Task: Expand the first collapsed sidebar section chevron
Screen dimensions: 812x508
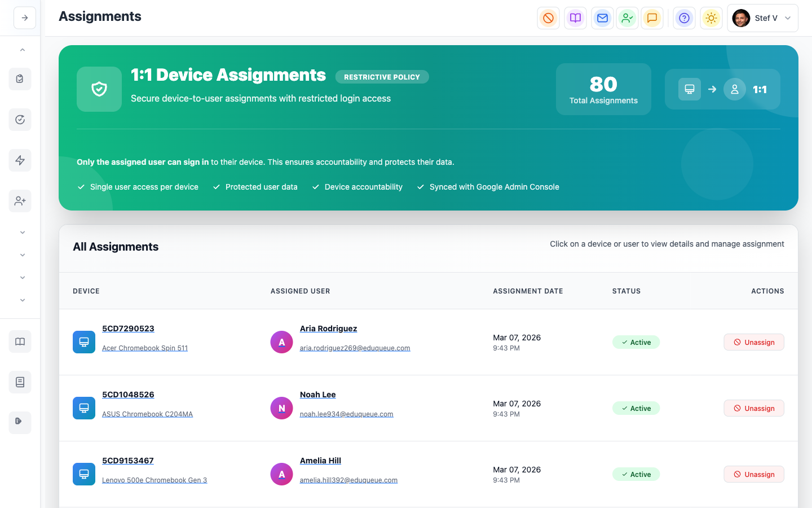Action: coord(22,232)
